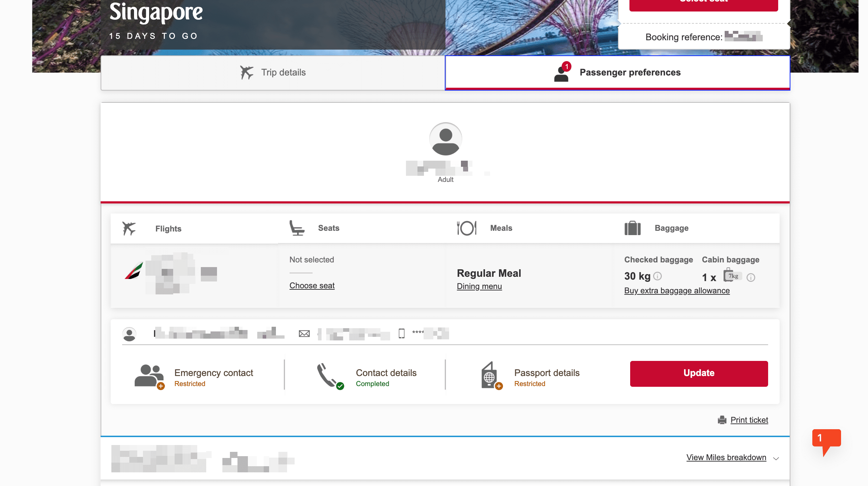Click the mobile phone icon
This screenshot has width=868, height=486.
click(402, 334)
